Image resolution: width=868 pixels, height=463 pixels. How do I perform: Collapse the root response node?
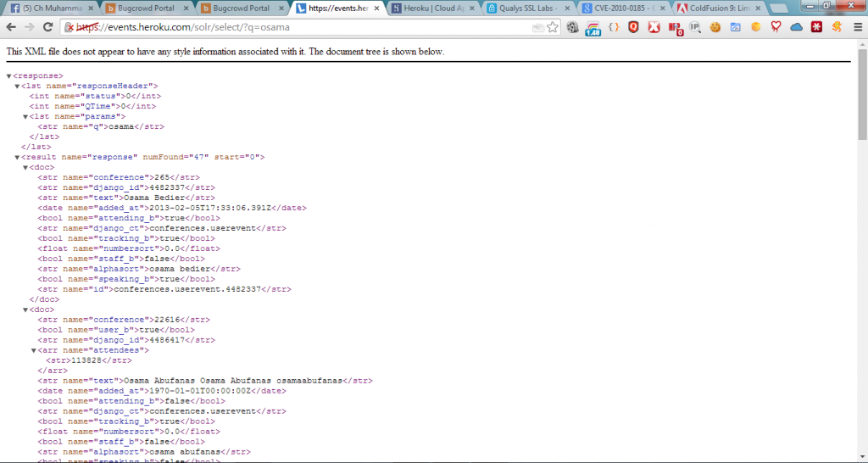coord(8,75)
